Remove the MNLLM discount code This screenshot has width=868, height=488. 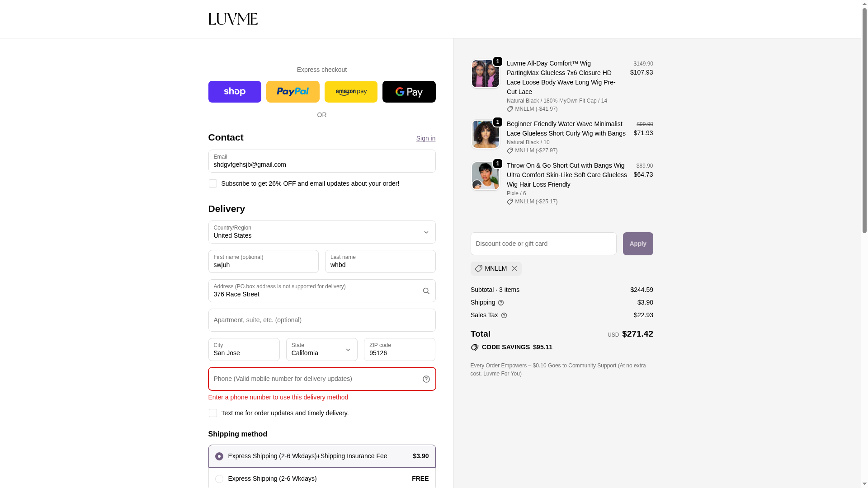pos(514,268)
